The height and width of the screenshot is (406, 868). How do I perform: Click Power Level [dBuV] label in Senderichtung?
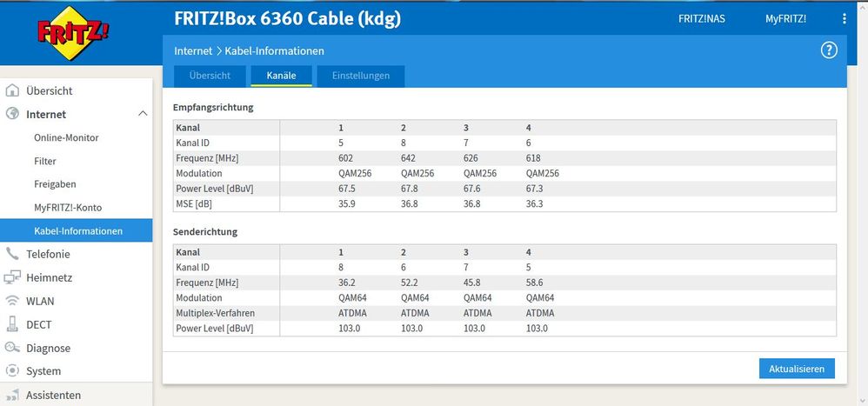[x=214, y=328]
